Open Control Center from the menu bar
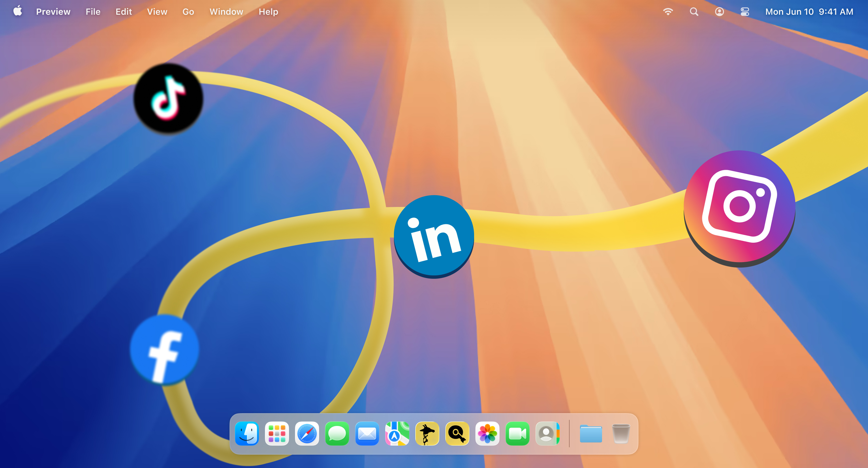The width and height of the screenshot is (868, 468). point(745,12)
